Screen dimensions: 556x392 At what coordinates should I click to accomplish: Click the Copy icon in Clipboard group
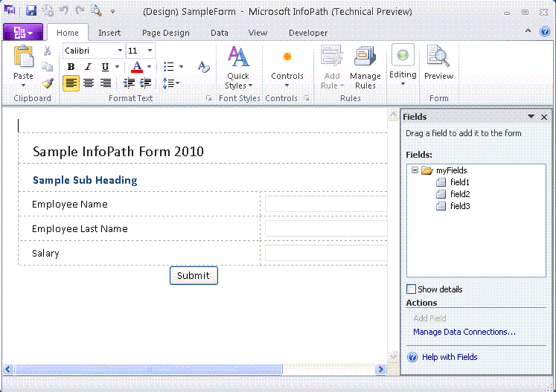47,67
